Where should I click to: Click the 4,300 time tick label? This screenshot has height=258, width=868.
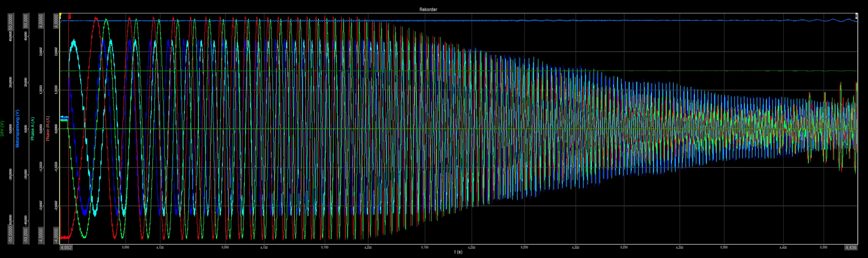pyautogui.click(x=575, y=247)
